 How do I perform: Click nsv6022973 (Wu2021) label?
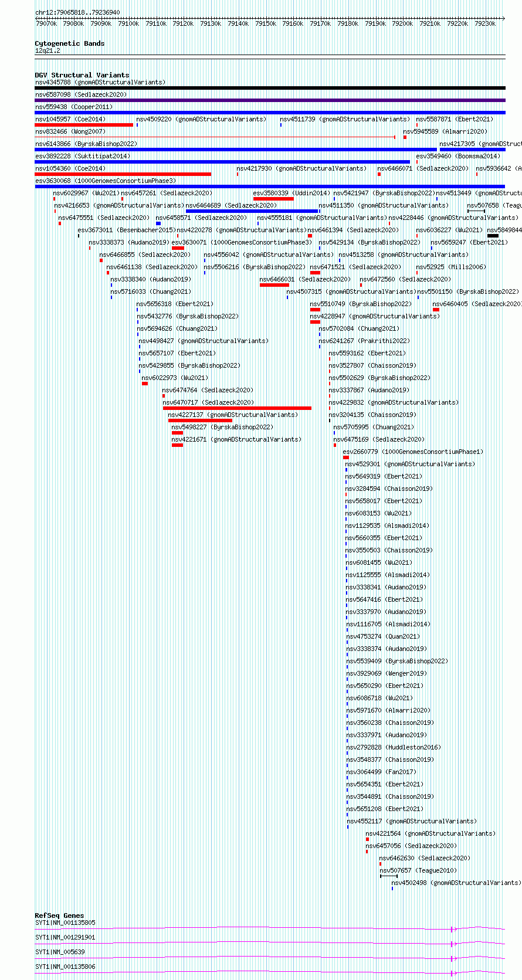(x=175, y=378)
